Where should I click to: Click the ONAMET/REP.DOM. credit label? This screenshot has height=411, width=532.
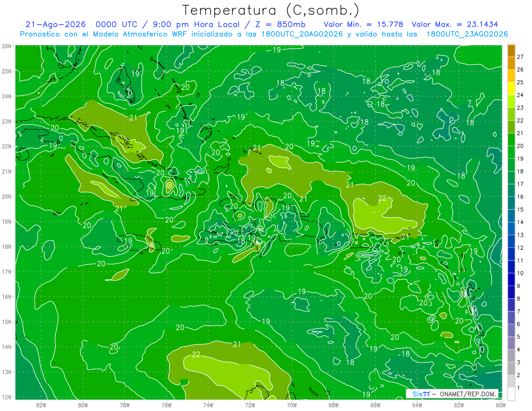click(468, 394)
